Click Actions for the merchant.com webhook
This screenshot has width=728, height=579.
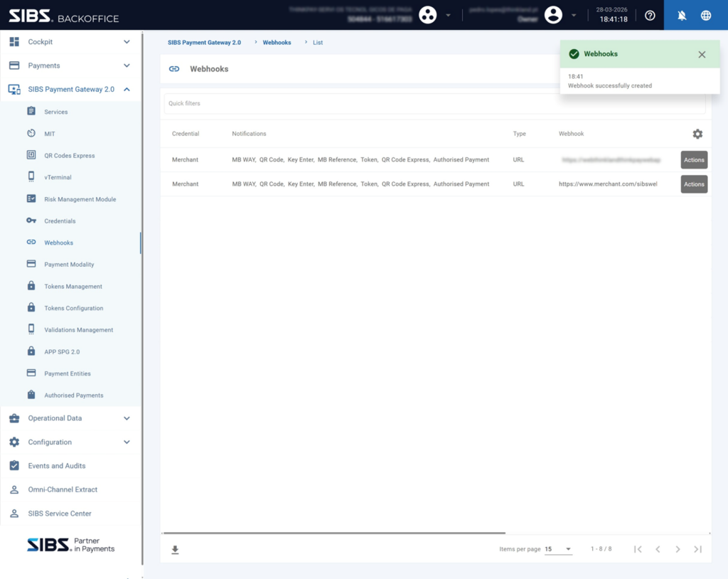click(x=694, y=184)
